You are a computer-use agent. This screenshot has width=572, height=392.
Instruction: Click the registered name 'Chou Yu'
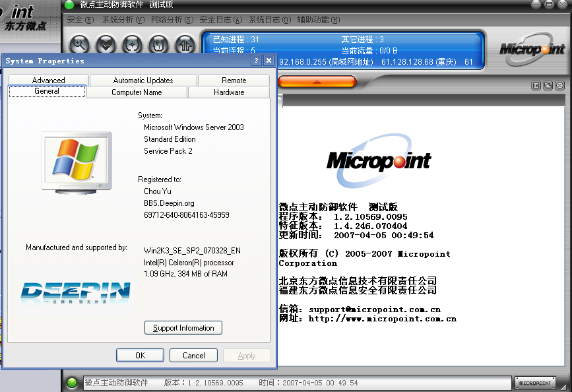click(157, 191)
